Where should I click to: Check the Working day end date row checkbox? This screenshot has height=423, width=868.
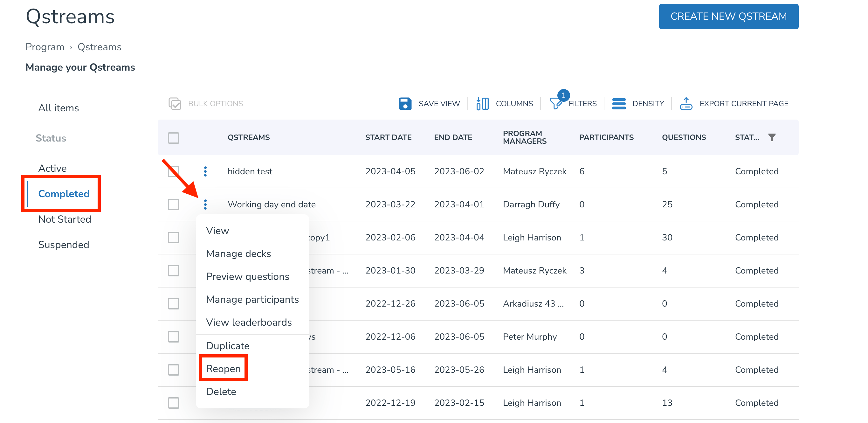tap(174, 204)
